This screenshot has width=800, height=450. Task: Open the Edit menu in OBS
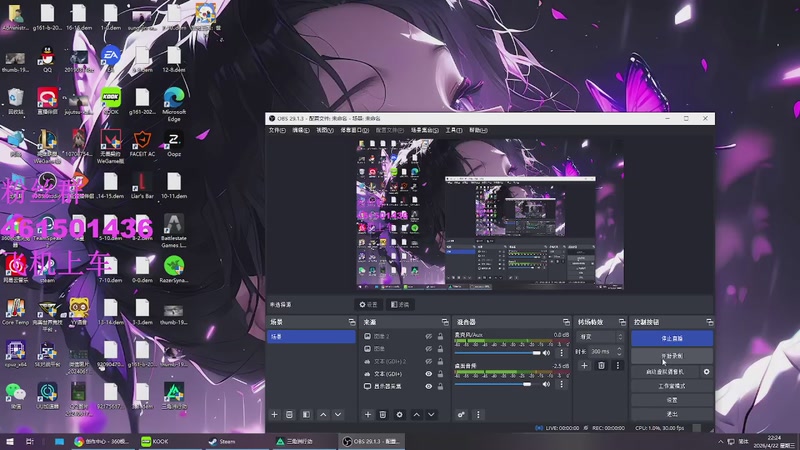(301, 130)
